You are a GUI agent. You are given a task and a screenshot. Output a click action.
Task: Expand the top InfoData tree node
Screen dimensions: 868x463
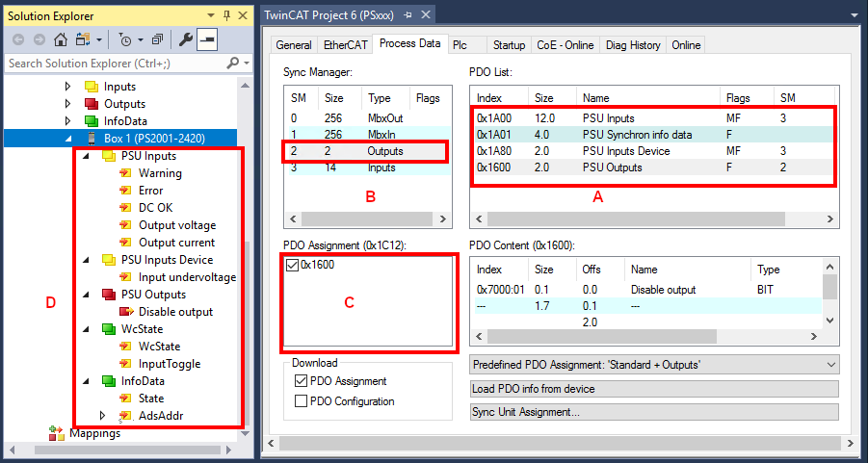tap(68, 120)
